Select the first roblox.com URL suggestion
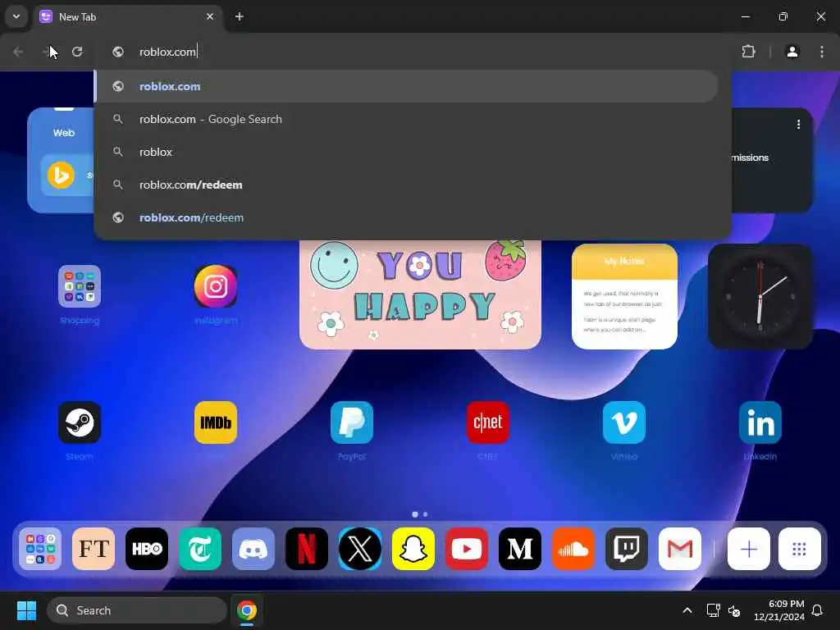The width and height of the screenshot is (840, 630). click(406, 86)
